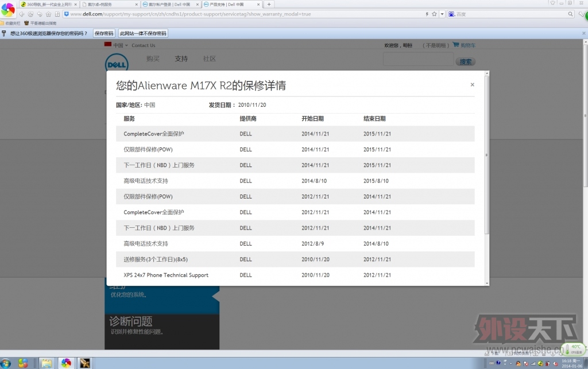Bookmark page with address bar star

click(434, 14)
